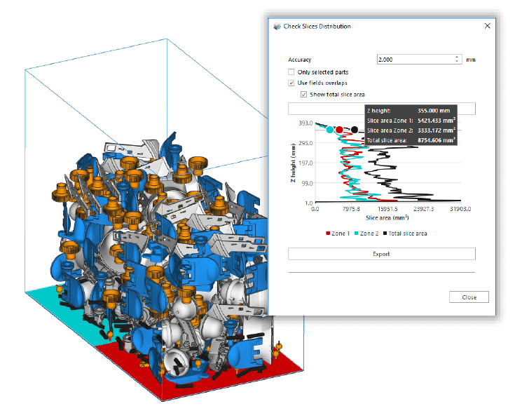
Task: Uncheck Use fields overlaps
Action: tap(291, 83)
